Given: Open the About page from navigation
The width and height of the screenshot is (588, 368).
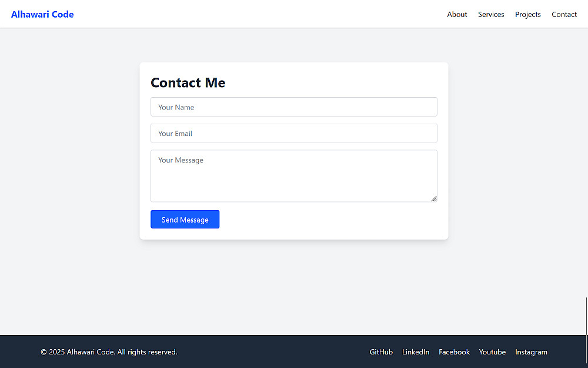Looking at the screenshot, I should click(457, 14).
